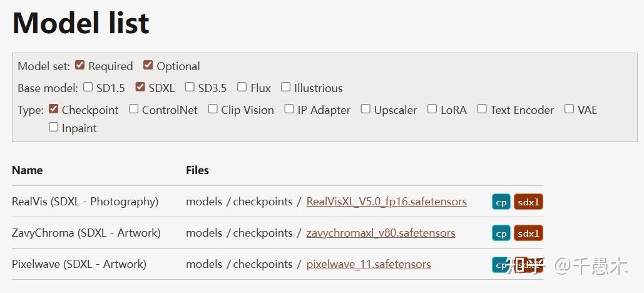Tick the Illustrious base model checkbox
This screenshot has height=293, width=644.
pos(285,87)
